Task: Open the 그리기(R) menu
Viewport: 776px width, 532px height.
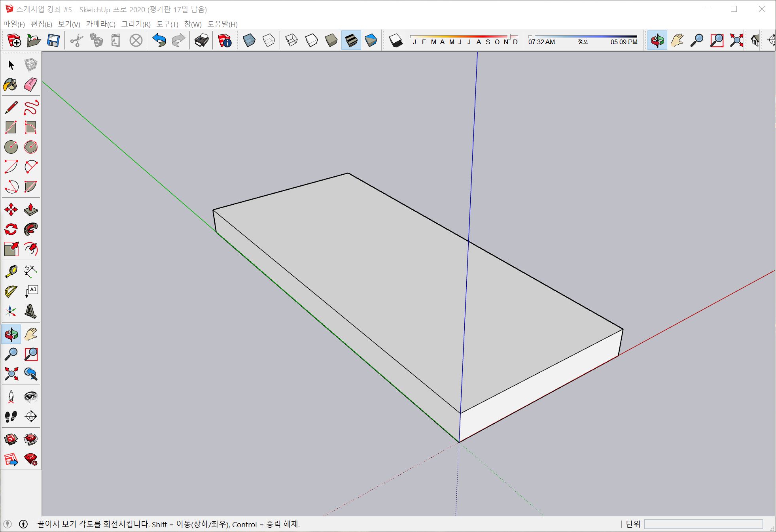Action: (136, 24)
